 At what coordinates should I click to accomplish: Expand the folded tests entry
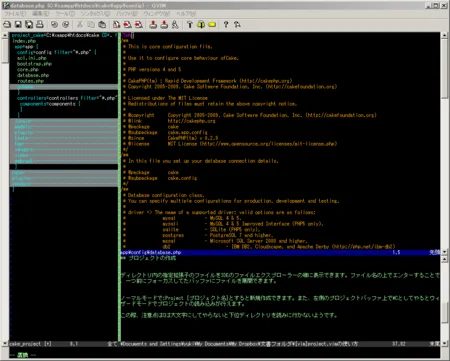[64, 138]
